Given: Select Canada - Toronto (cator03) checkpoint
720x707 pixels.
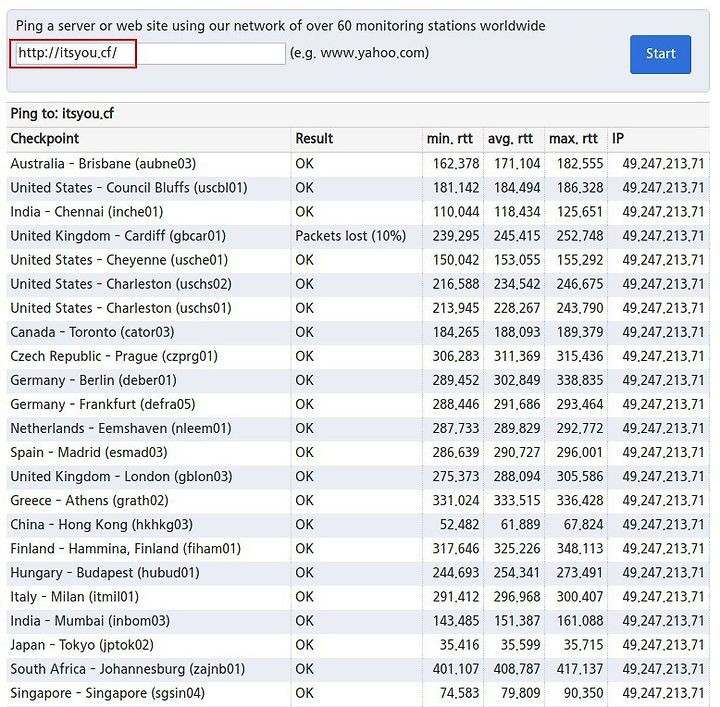Looking at the screenshot, I should point(92,332).
